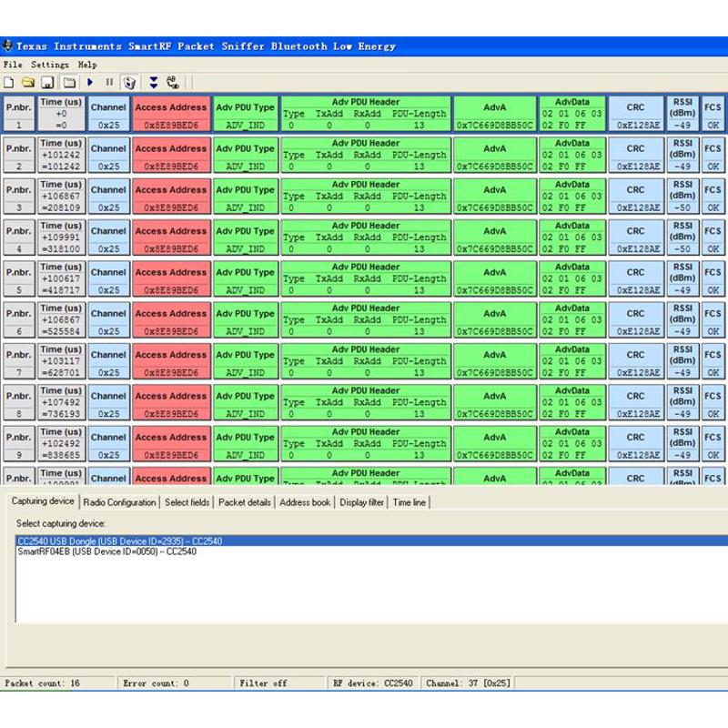The image size is (728, 728).
Task: Open the File menu
Action: (13, 65)
